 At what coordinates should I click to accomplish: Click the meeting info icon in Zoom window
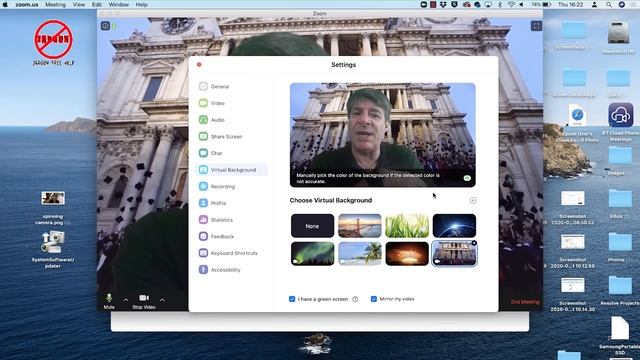[105, 26]
